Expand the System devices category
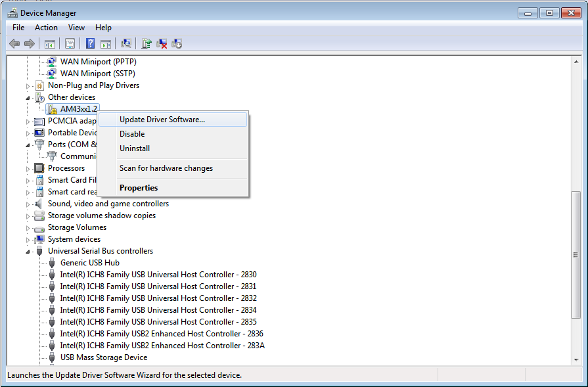 pos(28,239)
